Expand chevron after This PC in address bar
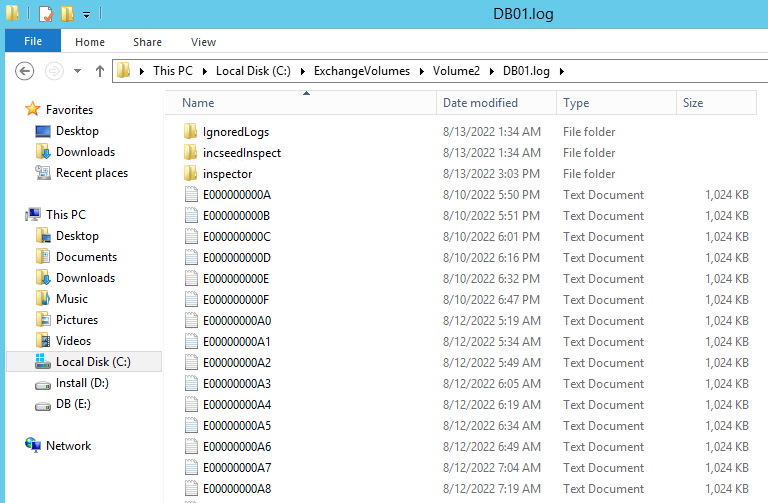 pyautogui.click(x=205, y=72)
